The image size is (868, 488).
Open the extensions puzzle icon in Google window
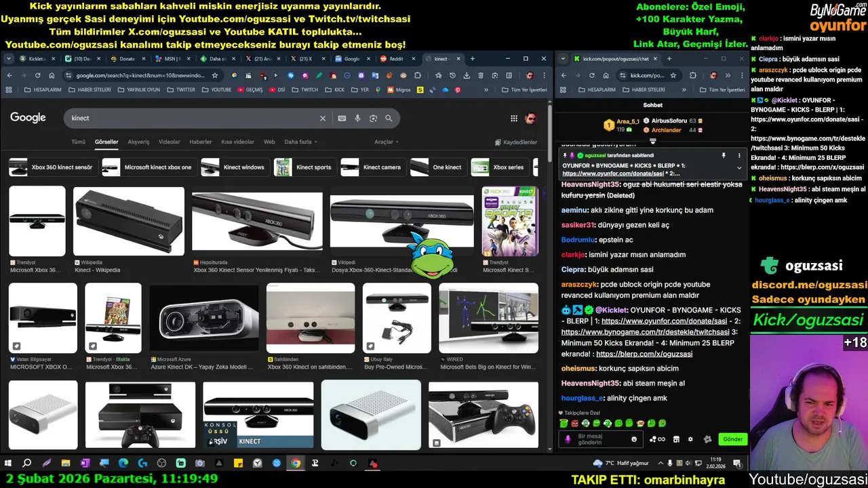418,75
